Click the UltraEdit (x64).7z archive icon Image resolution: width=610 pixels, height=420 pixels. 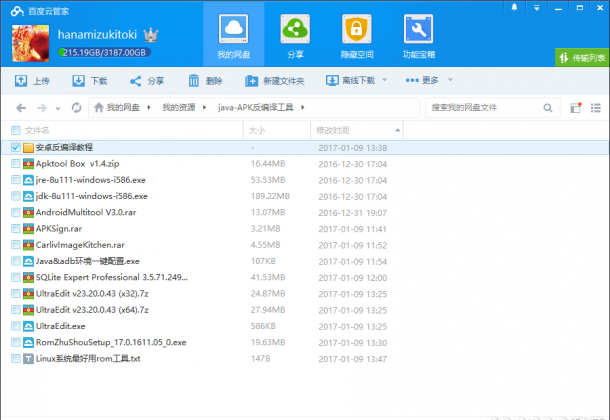coord(28,310)
